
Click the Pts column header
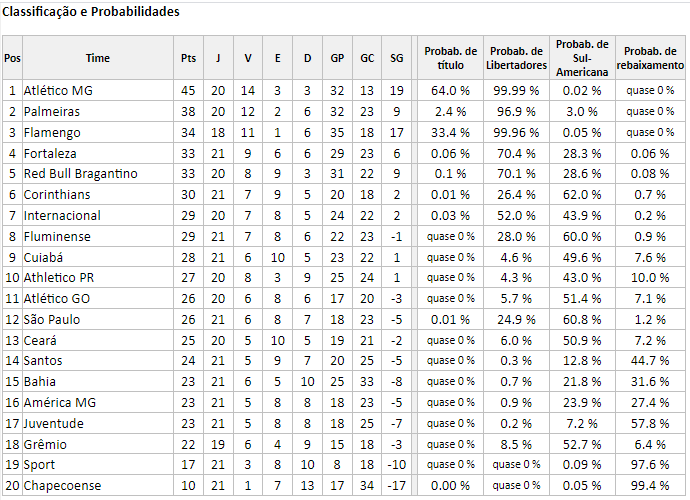pyautogui.click(x=188, y=58)
